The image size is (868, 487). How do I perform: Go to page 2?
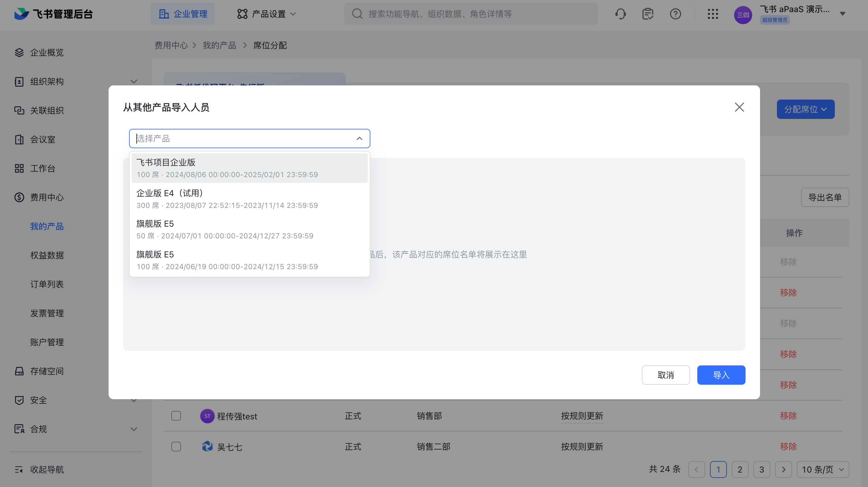coord(740,469)
